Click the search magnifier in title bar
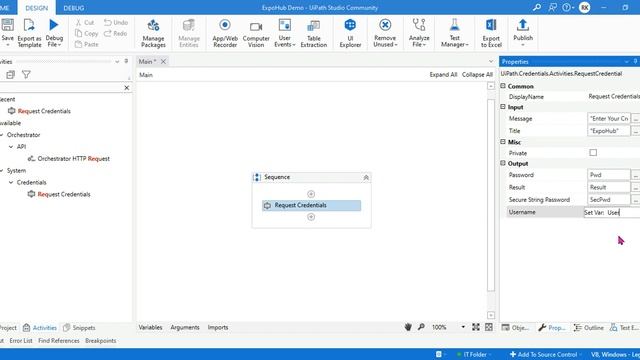The height and width of the screenshot is (360, 640). [537, 7]
